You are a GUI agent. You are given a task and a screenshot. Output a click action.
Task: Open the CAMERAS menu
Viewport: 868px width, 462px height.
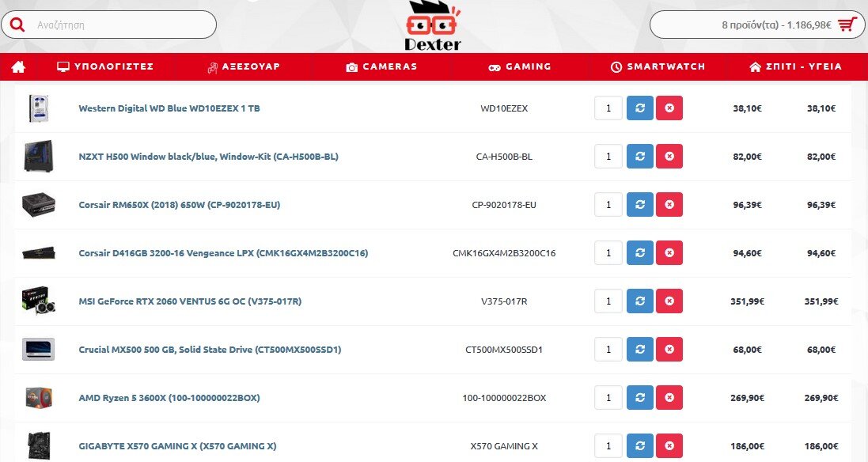(381, 67)
